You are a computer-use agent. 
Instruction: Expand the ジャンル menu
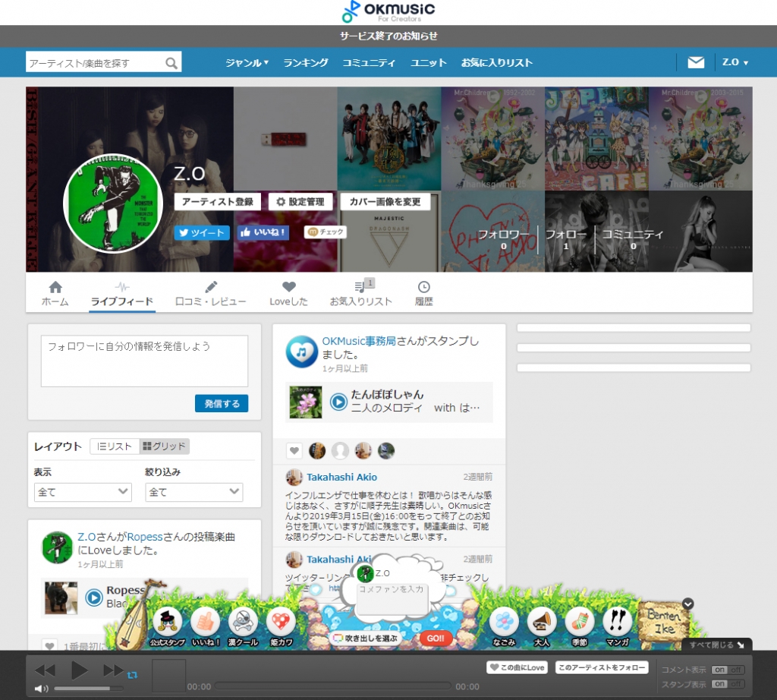pos(247,62)
